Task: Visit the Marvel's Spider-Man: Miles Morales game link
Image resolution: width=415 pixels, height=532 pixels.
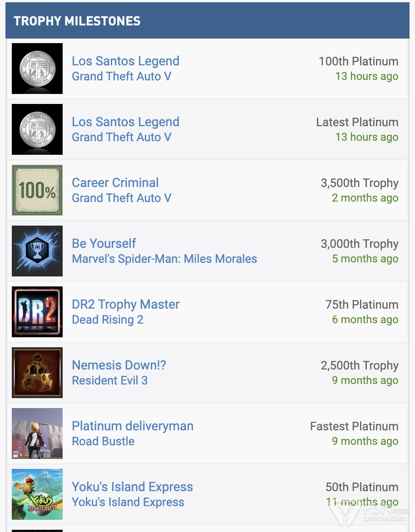Action: pyautogui.click(x=164, y=259)
